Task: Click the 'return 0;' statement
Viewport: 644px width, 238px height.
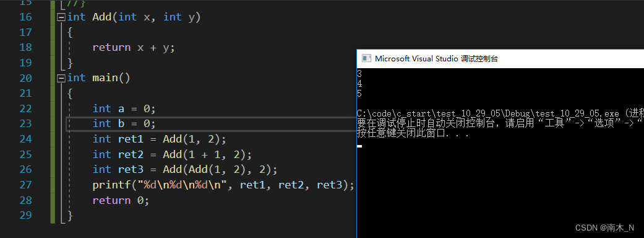Action: pos(121,201)
